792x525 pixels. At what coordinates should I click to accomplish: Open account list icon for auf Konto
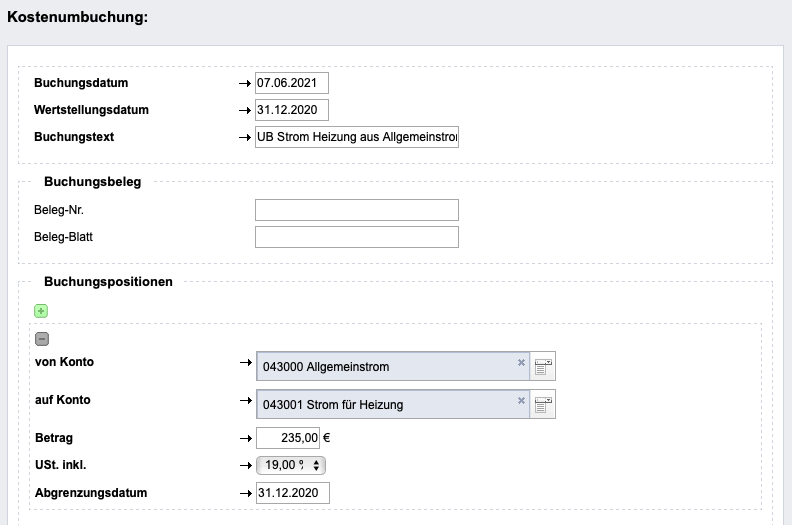click(542, 404)
